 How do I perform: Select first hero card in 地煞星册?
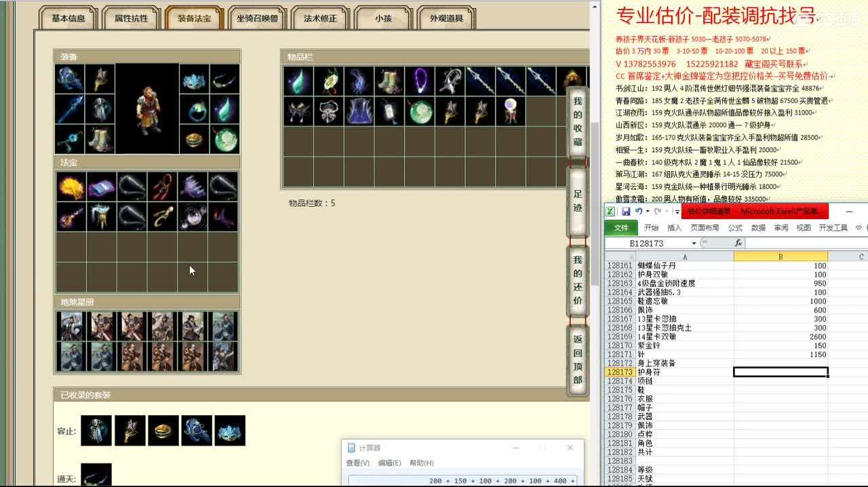pyautogui.click(x=71, y=326)
